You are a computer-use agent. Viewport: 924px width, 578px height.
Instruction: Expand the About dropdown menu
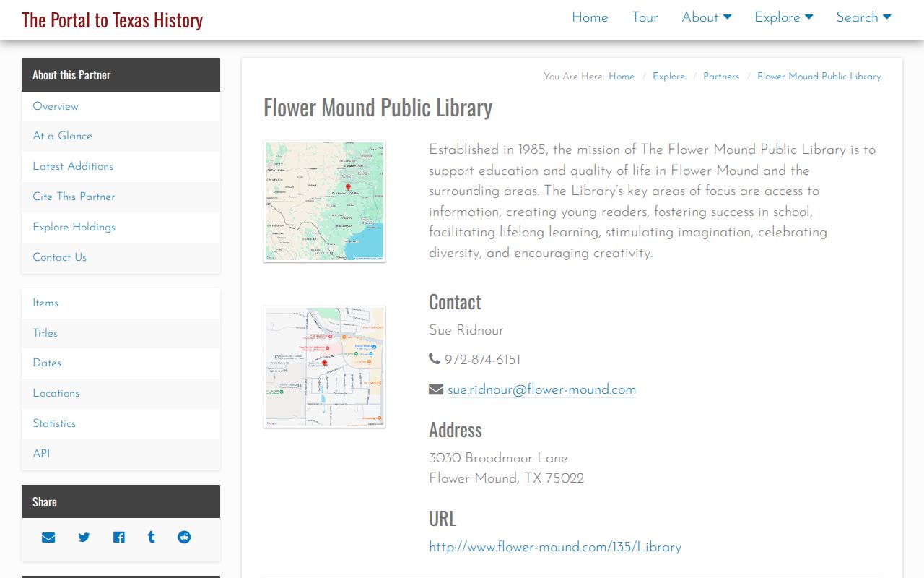[x=707, y=17]
